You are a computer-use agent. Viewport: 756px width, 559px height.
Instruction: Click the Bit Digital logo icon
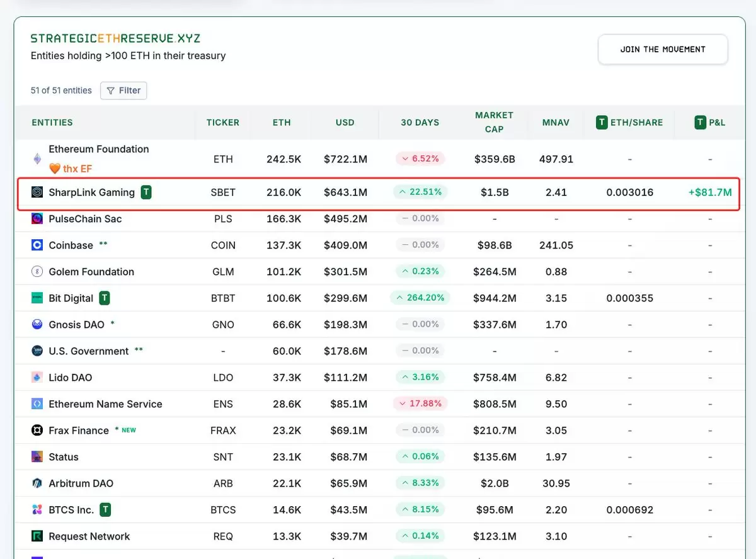tap(37, 298)
